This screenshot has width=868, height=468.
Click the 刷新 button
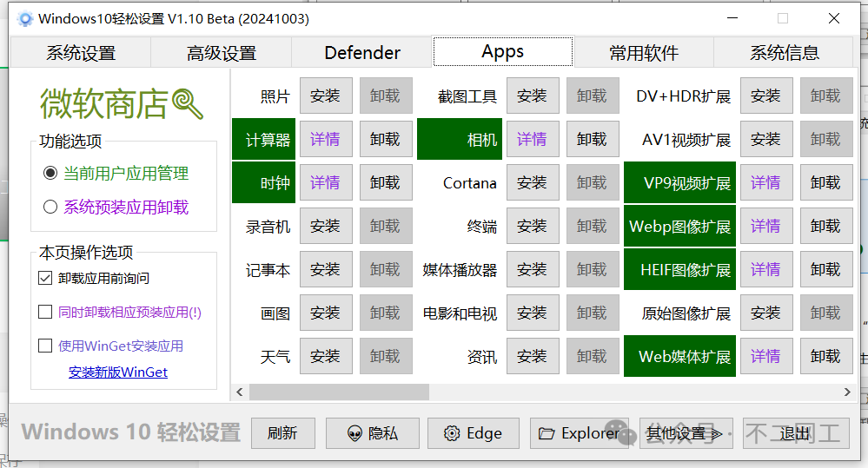[283, 433]
